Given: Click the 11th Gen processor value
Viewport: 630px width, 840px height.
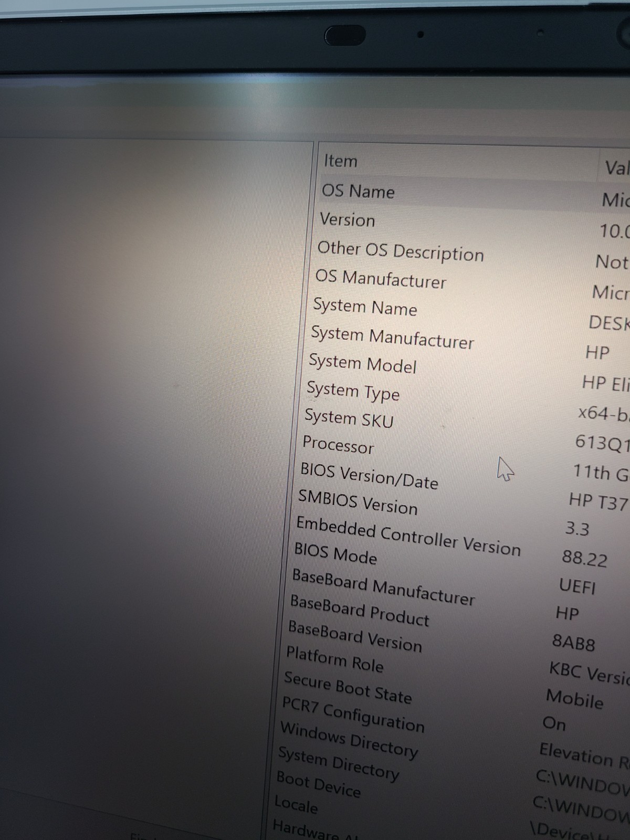Looking at the screenshot, I should (x=601, y=472).
